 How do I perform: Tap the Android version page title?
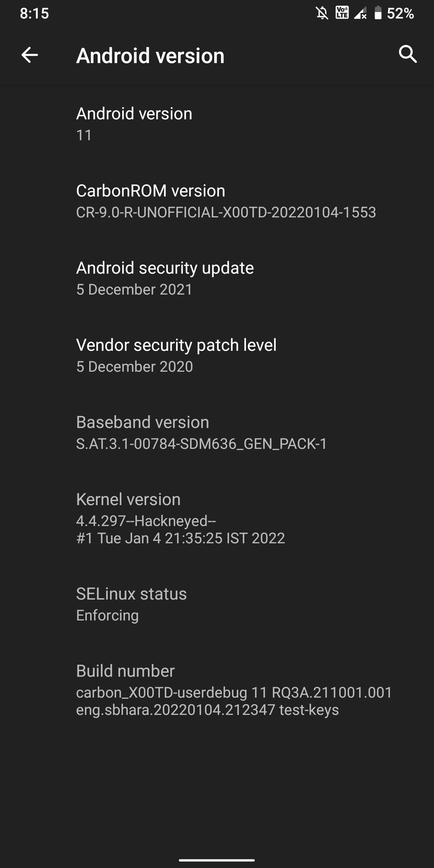(150, 55)
